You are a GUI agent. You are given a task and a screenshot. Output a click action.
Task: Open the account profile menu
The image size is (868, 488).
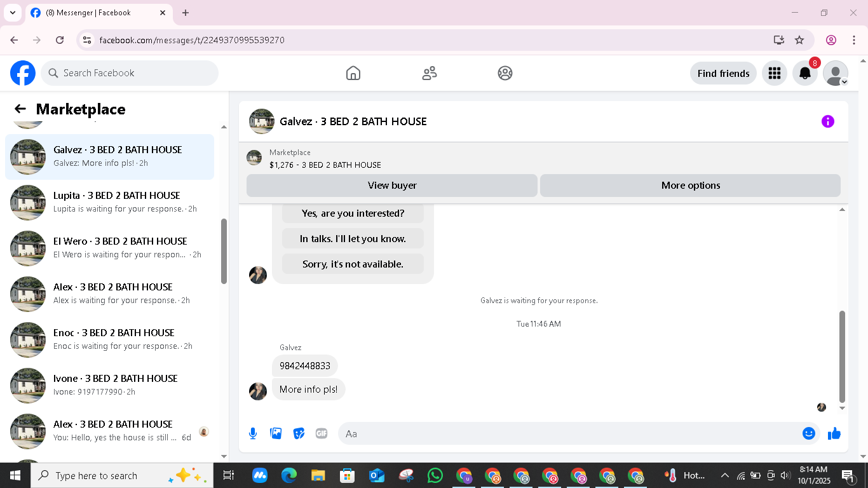[836, 73]
